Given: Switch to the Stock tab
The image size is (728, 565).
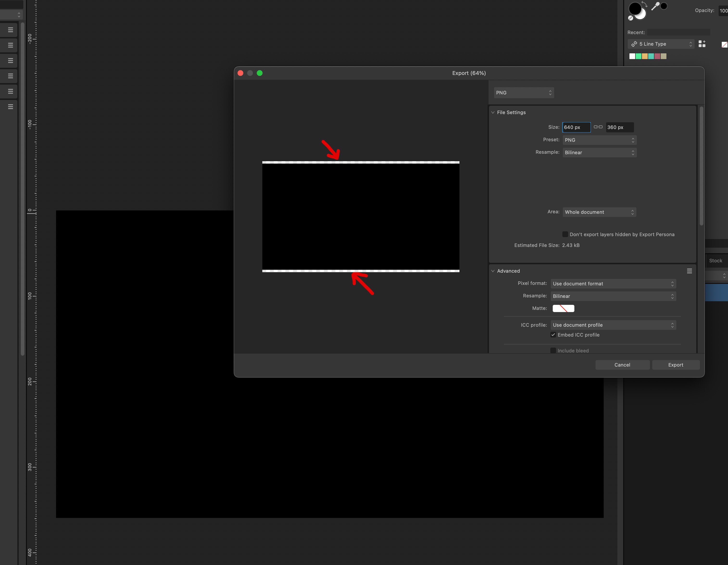Looking at the screenshot, I should 716,260.
